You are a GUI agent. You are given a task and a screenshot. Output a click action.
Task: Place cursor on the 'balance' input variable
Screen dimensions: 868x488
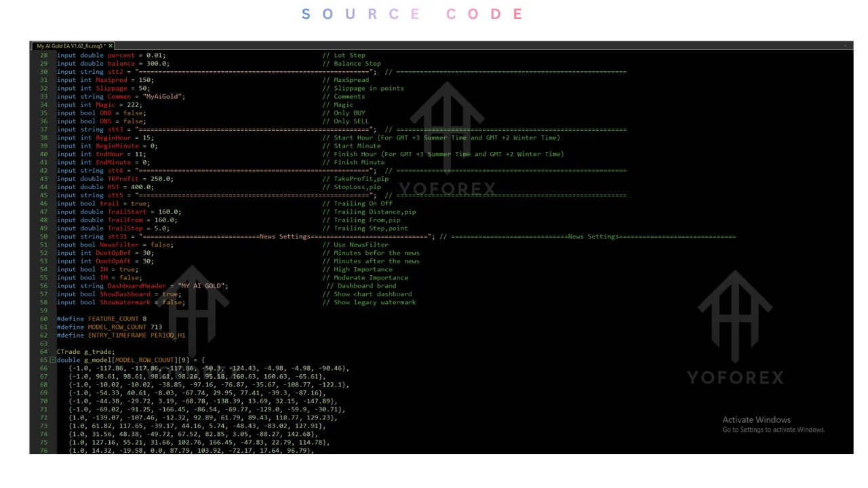pos(121,64)
